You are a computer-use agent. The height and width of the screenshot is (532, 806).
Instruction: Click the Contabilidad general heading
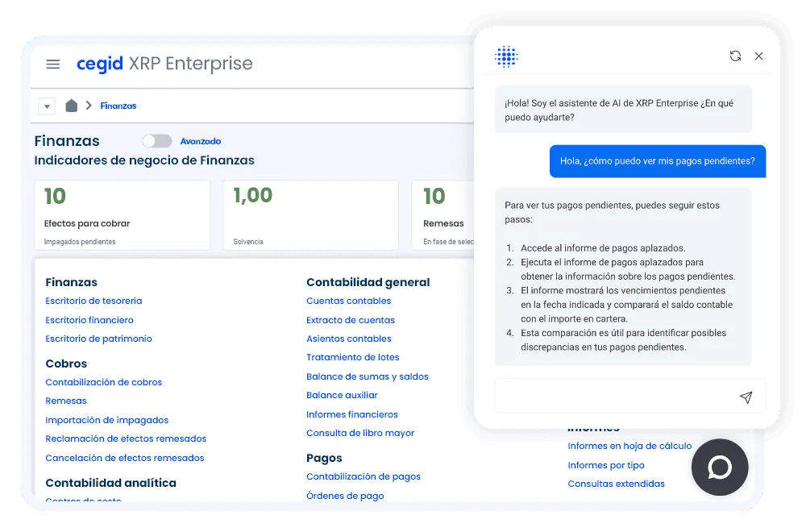368,282
